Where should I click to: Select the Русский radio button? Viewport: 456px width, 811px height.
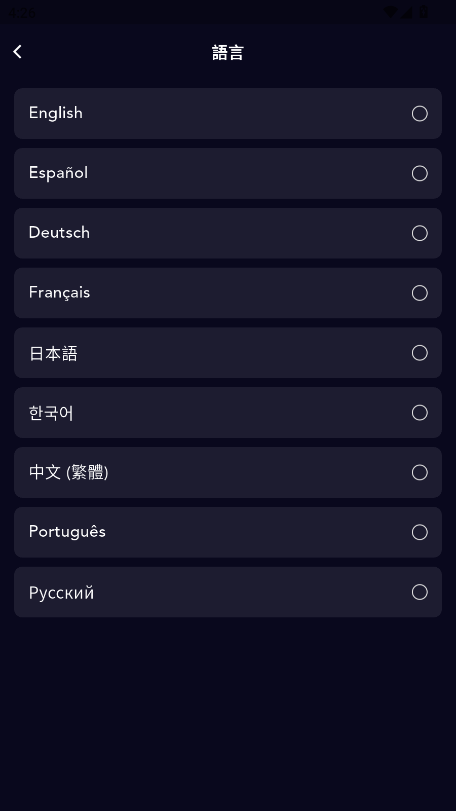[419, 592]
